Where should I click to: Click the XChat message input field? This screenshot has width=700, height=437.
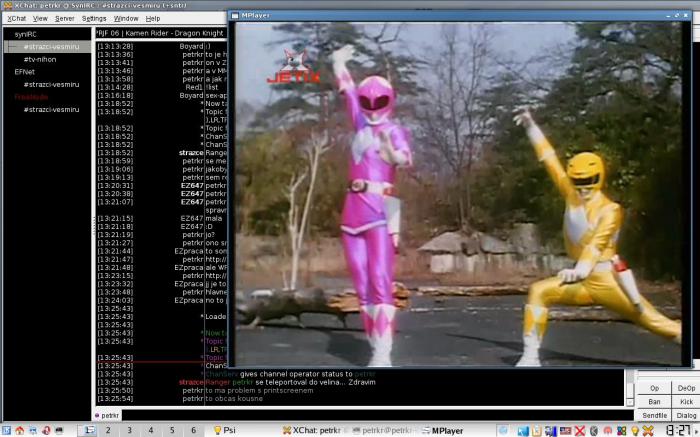(378, 416)
